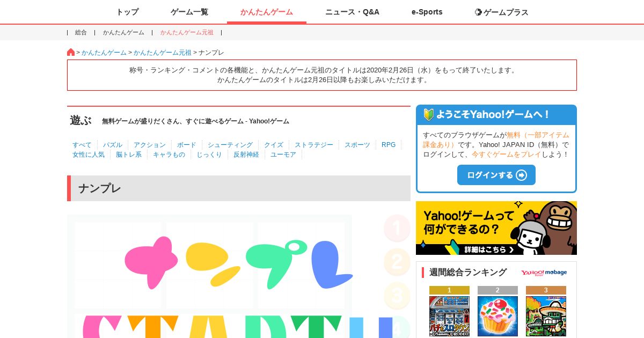Open the 脳トレ系 category
Image resolution: width=644 pixels, height=338 pixels.
(x=129, y=155)
